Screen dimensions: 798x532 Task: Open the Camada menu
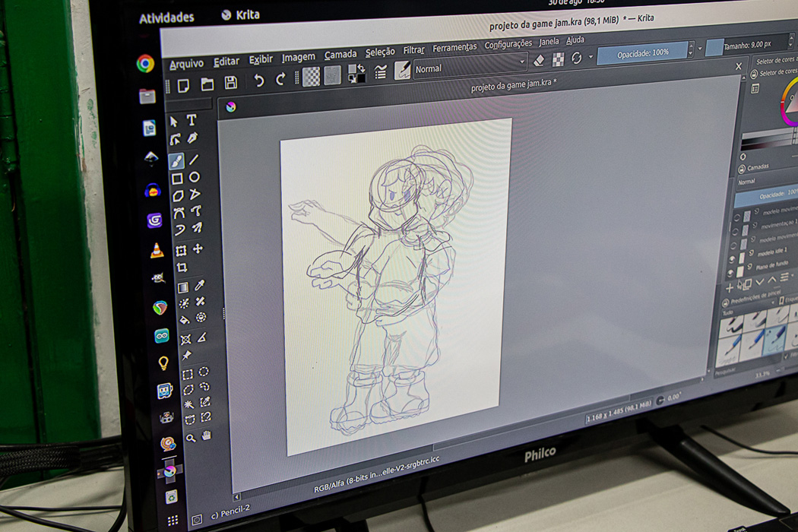(x=340, y=55)
